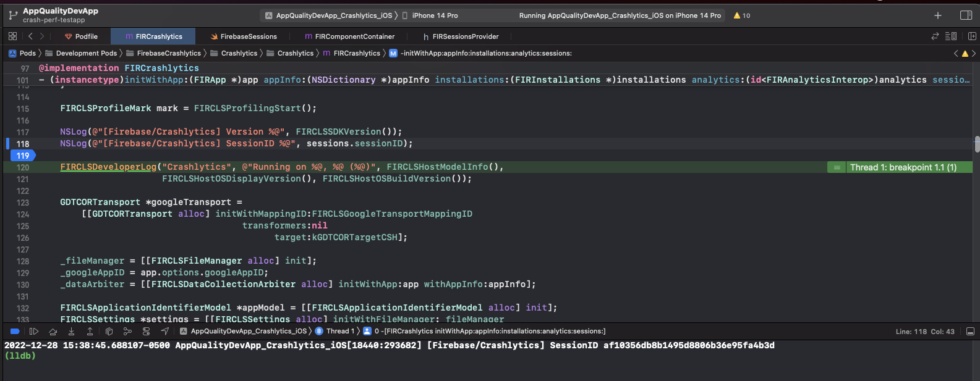Show the 10 warnings indicator
980x381 pixels.
pyautogui.click(x=742, y=15)
